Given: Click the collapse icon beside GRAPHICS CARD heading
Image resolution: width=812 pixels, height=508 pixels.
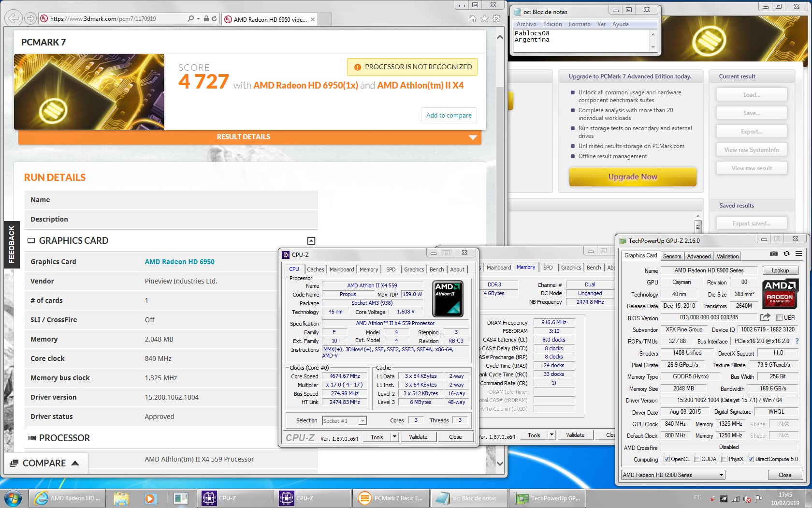Looking at the screenshot, I should click(311, 240).
